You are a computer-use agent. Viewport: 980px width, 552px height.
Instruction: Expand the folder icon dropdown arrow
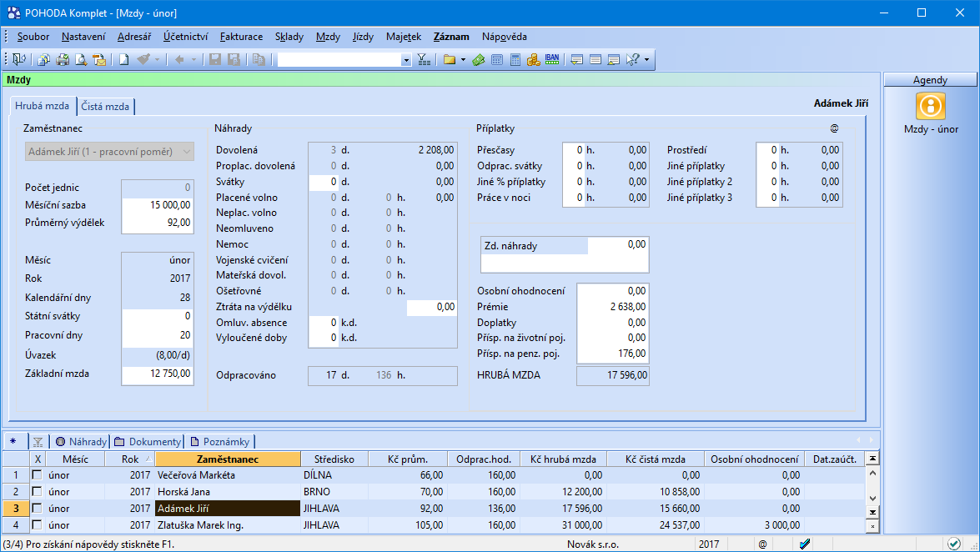point(463,60)
